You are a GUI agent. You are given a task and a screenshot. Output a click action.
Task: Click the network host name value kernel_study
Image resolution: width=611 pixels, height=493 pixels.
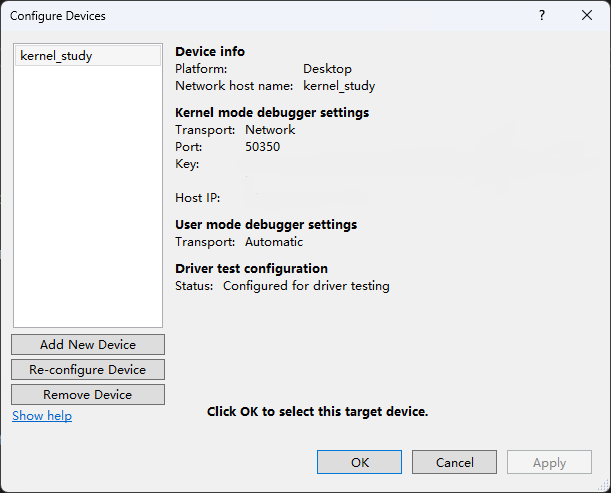[339, 86]
